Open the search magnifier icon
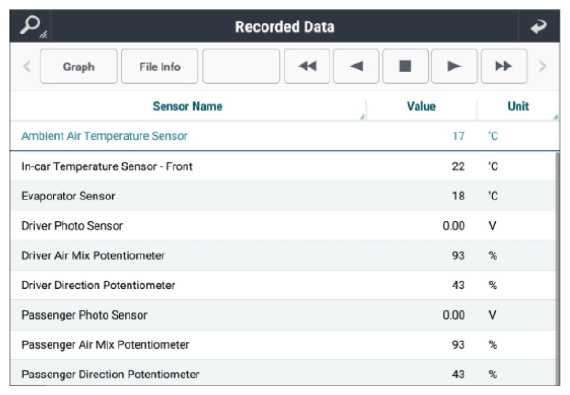The width and height of the screenshot is (570, 395). (x=31, y=26)
